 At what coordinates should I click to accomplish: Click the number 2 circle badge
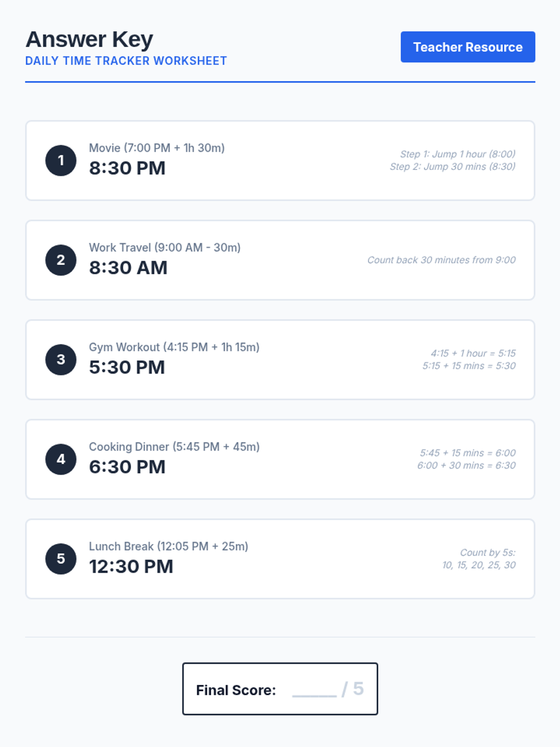click(x=61, y=260)
